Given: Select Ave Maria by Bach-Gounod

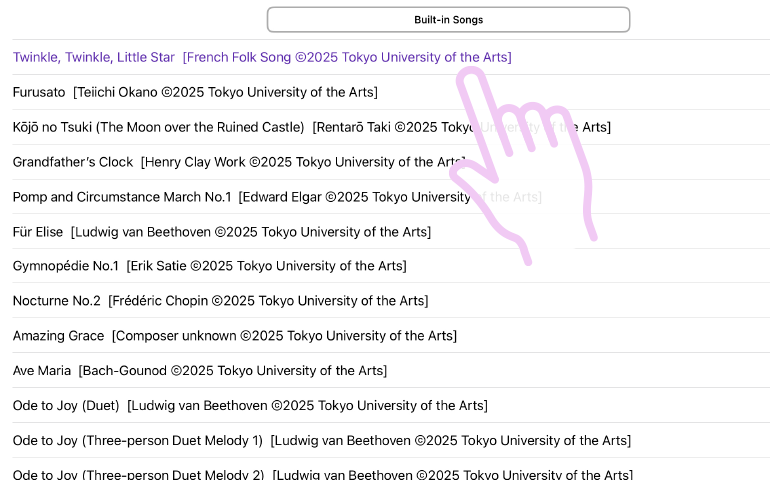Looking at the screenshot, I should tap(391, 370).
